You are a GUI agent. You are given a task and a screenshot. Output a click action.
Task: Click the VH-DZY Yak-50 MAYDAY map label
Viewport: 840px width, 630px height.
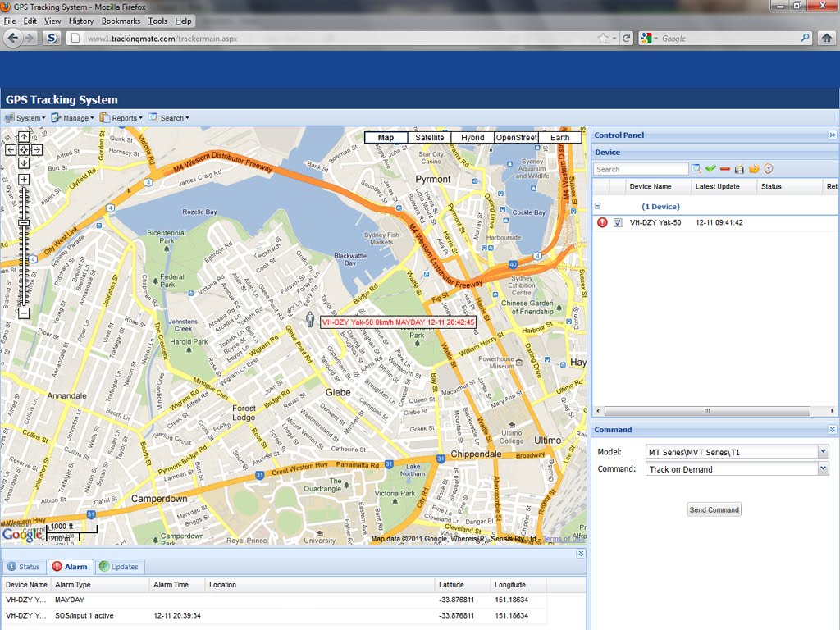click(x=398, y=322)
